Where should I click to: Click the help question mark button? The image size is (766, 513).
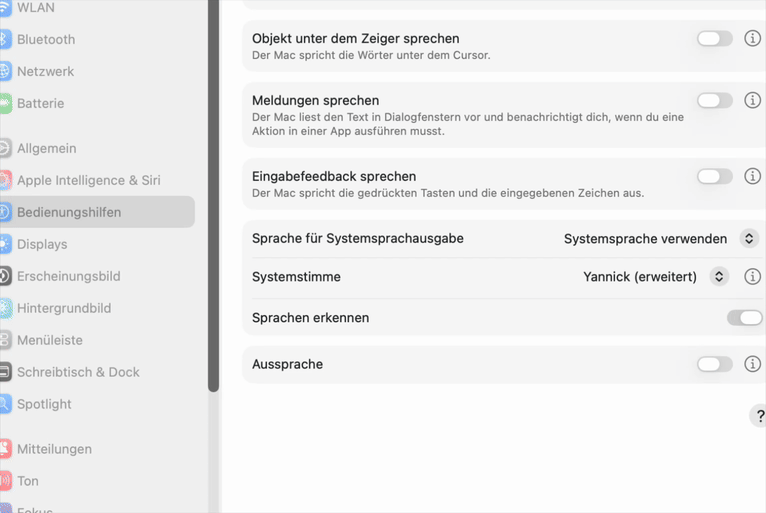coord(759,416)
